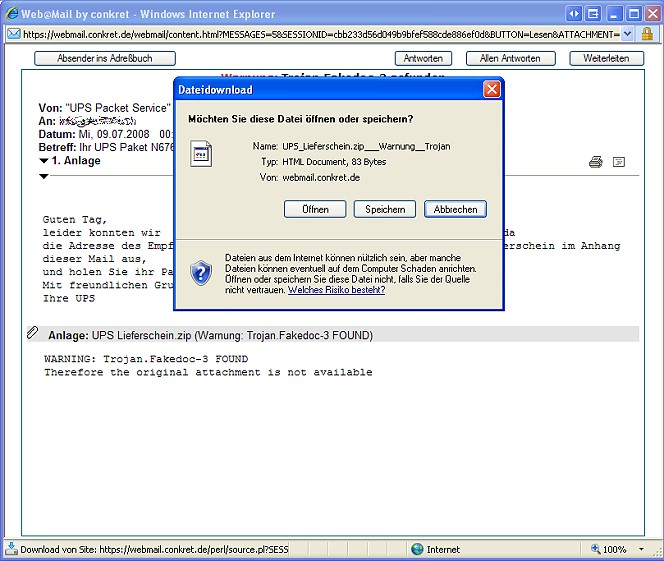This screenshot has height=561, width=664.
Task: Click the 'Ihre UPS' signature line
Action: point(69,298)
